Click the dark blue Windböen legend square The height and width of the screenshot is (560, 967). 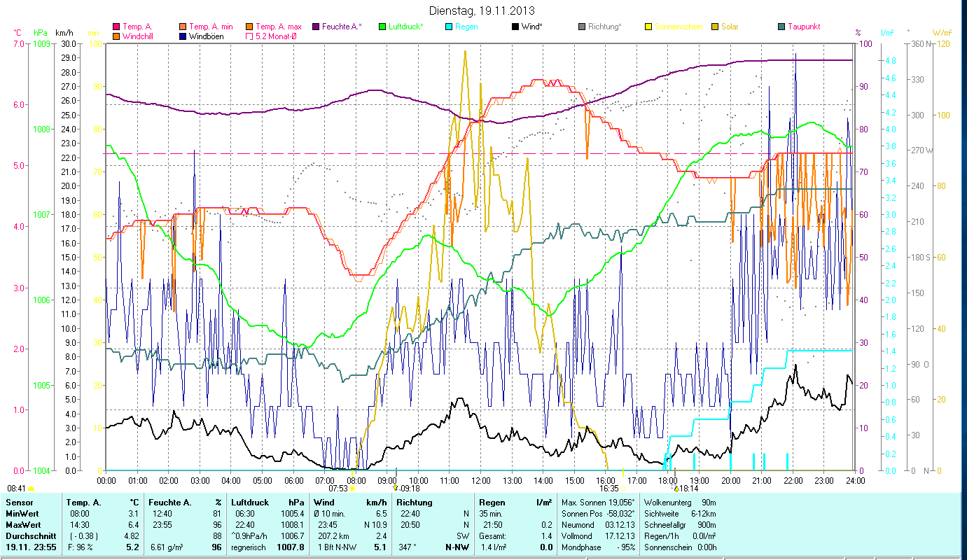[183, 36]
